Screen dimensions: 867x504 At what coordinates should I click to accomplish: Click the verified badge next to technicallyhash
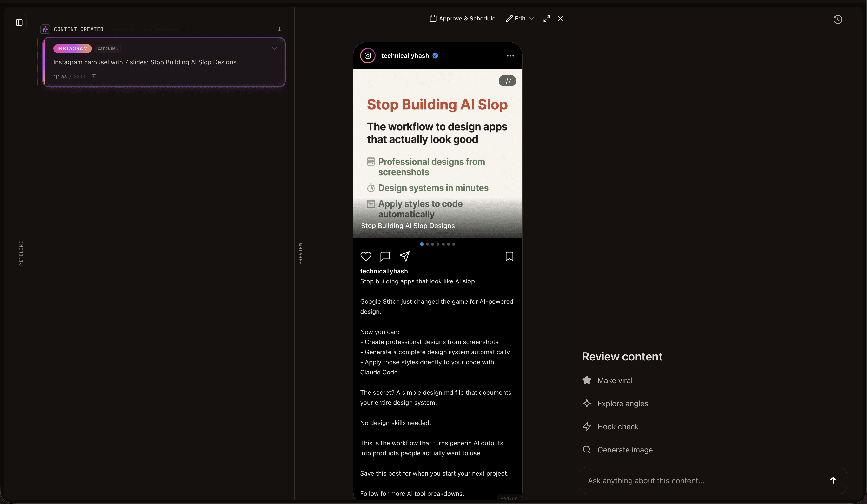tap(435, 56)
